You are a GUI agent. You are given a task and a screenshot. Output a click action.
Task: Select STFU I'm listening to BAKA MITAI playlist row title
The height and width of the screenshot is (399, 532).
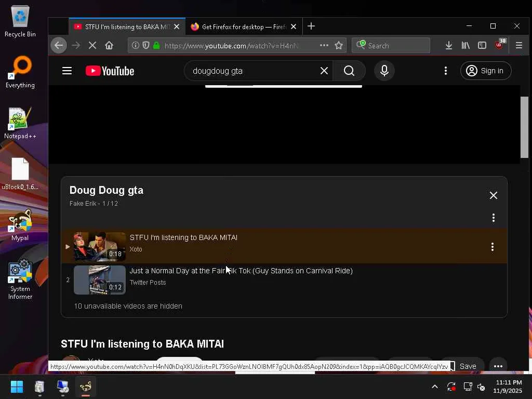pyautogui.click(x=183, y=237)
